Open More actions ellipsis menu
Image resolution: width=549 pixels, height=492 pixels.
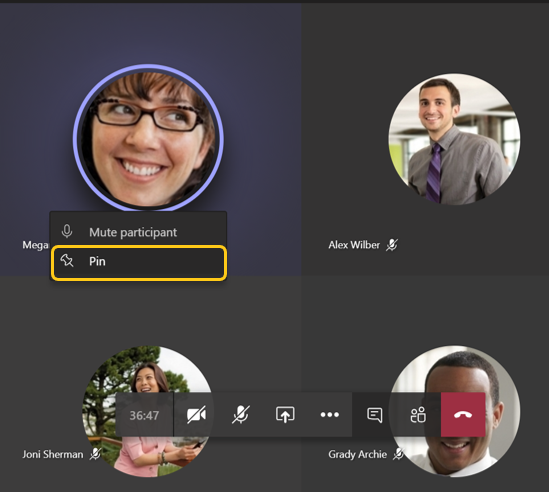coord(329,415)
